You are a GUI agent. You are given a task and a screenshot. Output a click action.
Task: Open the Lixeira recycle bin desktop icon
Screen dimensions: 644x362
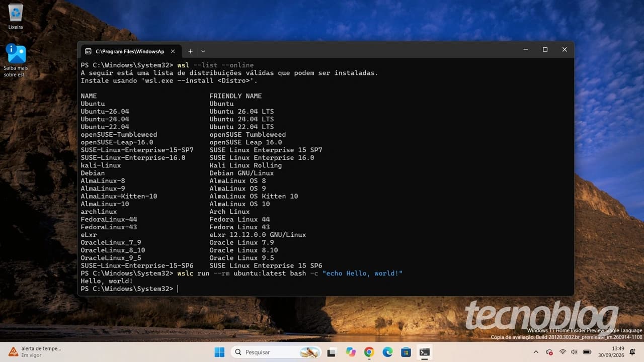point(16,16)
